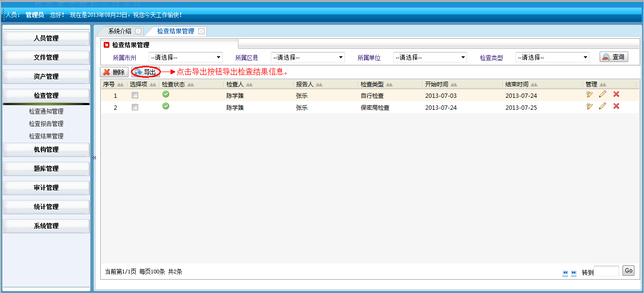Sort by 开始时间 column sort icon

pos(453,84)
